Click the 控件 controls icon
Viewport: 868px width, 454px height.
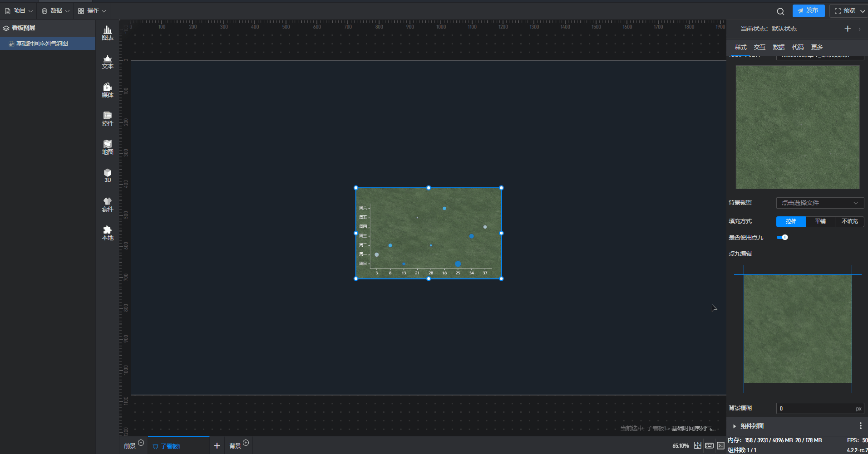[x=108, y=119]
